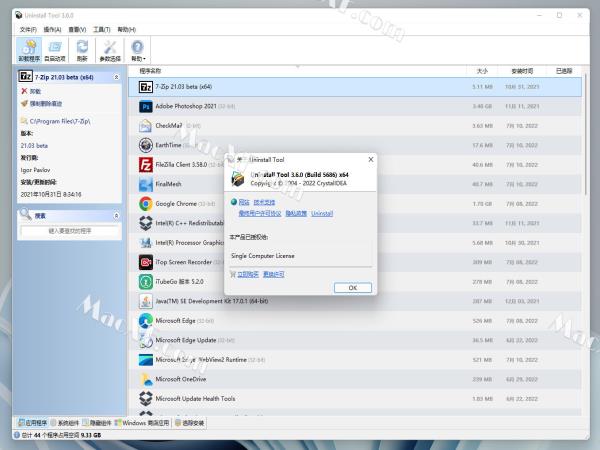Click the Uninstall link in About dialog

pyautogui.click(x=322, y=214)
